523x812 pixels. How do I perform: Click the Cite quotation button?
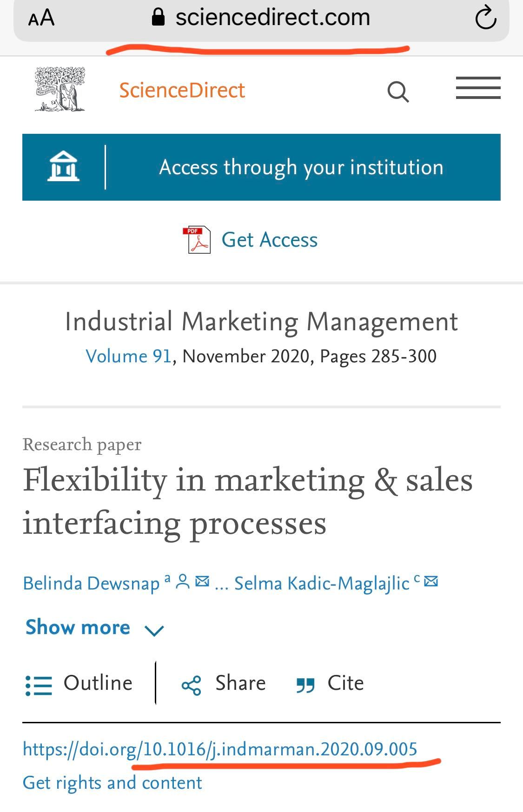coord(330,684)
